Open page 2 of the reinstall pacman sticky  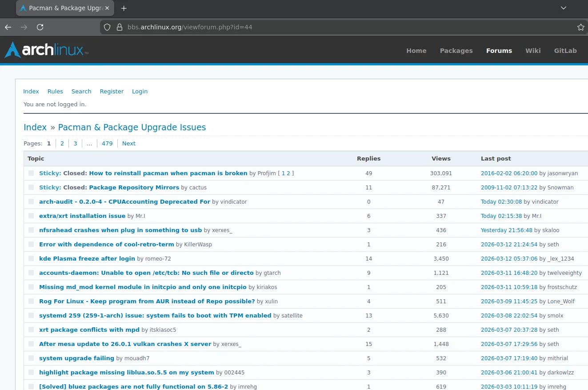(288, 173)
